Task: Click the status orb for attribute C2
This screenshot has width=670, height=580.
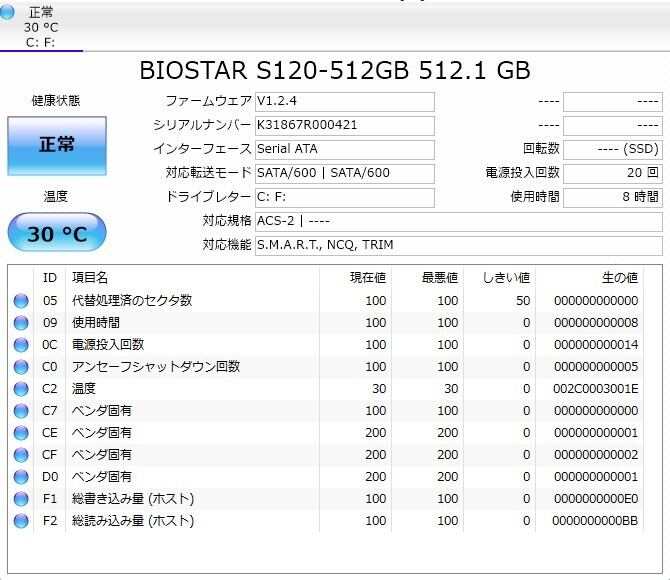Action: coord(21,389)
